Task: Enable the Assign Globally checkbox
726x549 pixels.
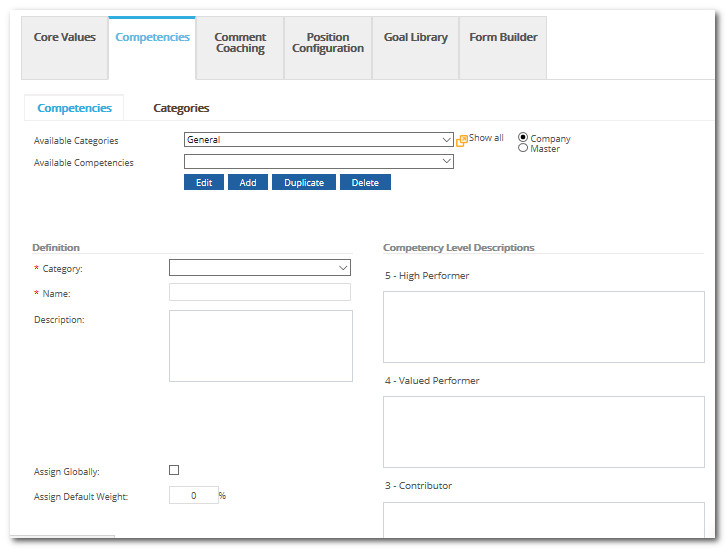Action: 174,470
